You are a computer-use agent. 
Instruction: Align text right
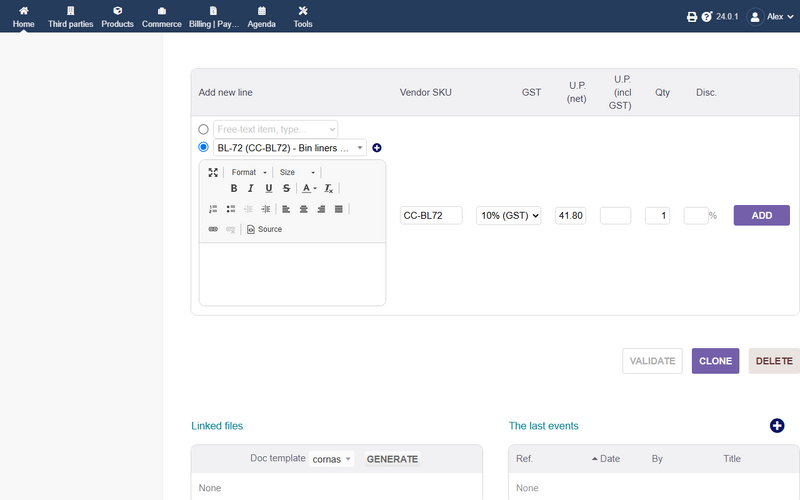(321, 209)
